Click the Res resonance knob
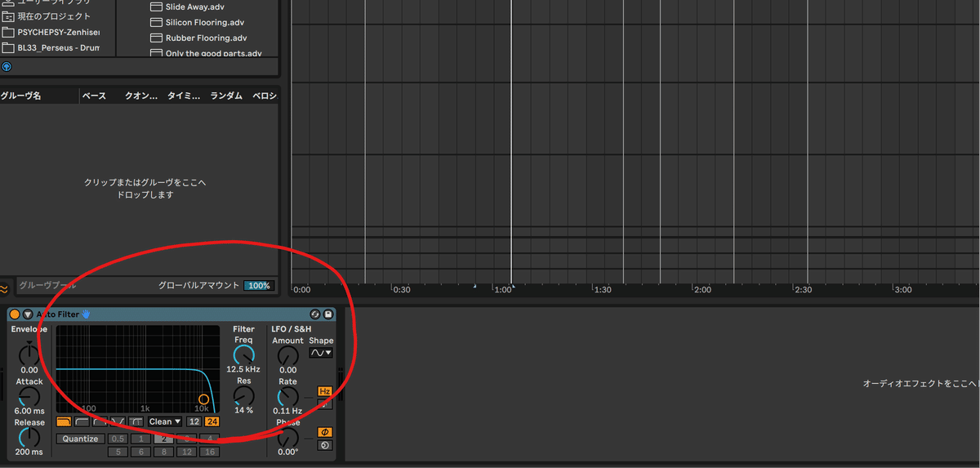Image resolution: width=980 pixels, height=468 pixels. point(243,396)
